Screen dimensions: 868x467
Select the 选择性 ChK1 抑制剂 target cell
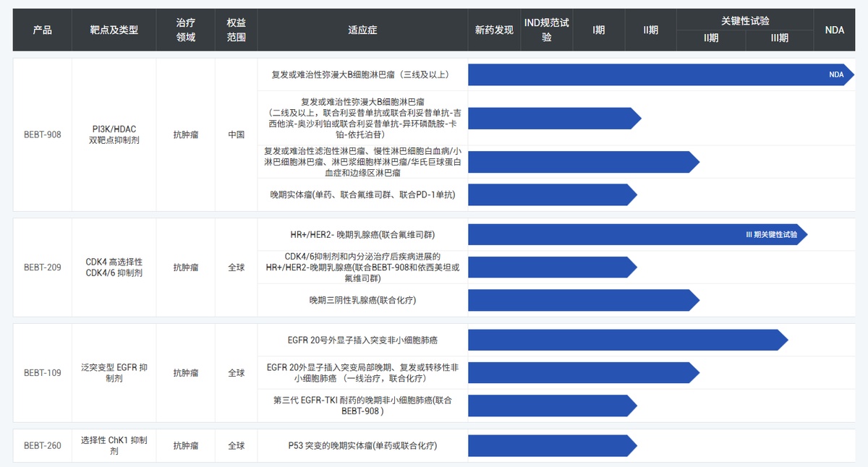point(114,445)
